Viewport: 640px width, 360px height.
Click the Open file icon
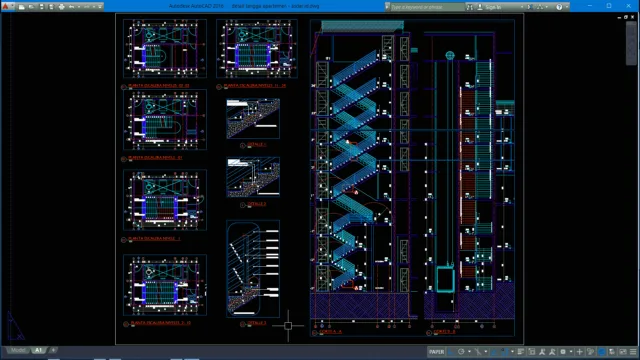pyautogui.click(x=31, y=7)
